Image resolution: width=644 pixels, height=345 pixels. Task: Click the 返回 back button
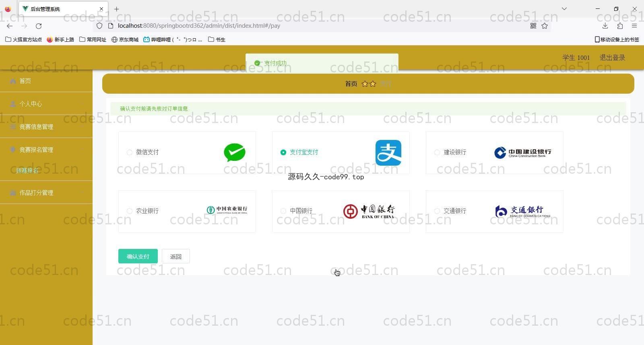tap(176, 256)
